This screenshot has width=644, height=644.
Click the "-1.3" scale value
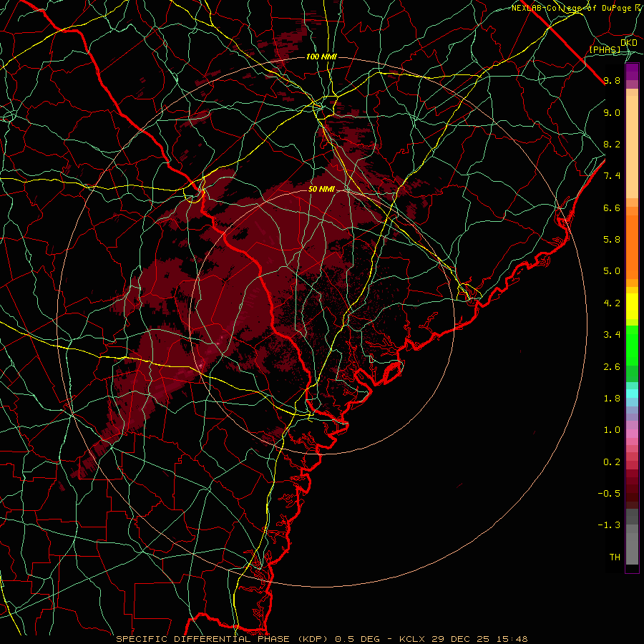[609, 525]
